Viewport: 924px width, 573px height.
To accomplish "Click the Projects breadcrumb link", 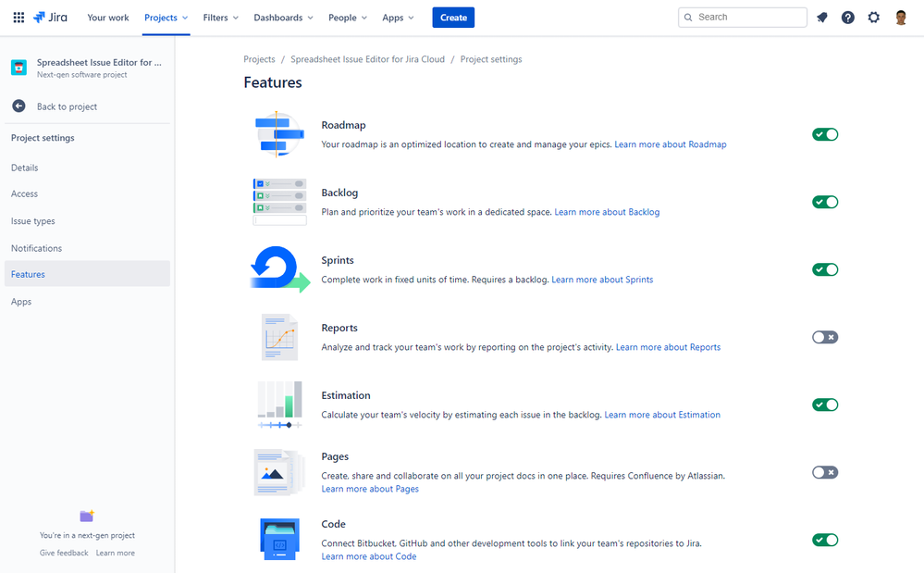I will coord(259,59).
